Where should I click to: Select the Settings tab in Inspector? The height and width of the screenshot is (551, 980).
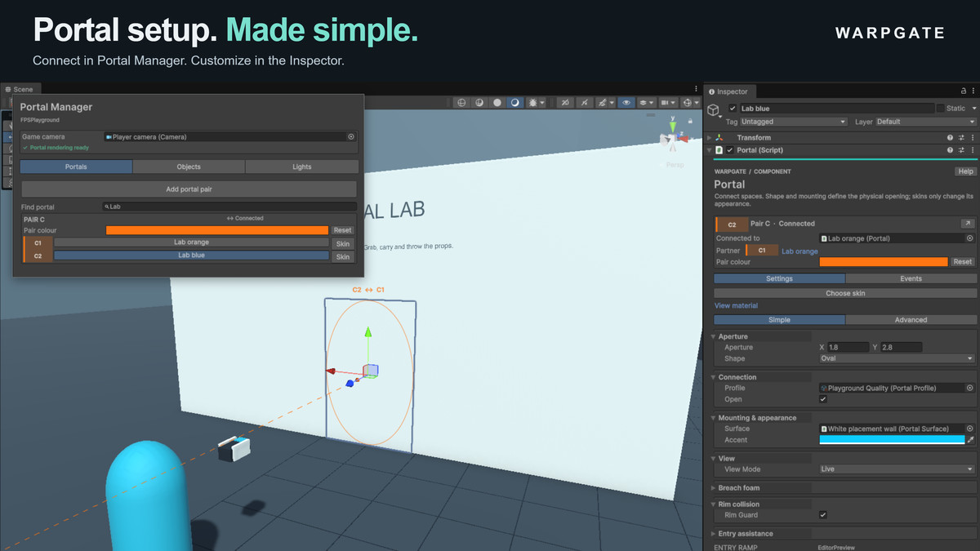[x=779, y=279]
